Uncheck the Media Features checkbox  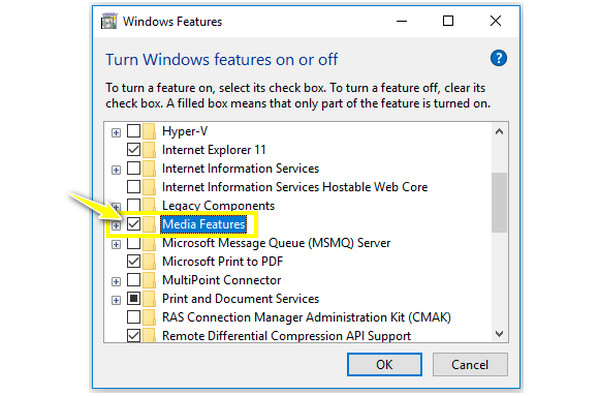pyautogui.click(x=134, y=224)
